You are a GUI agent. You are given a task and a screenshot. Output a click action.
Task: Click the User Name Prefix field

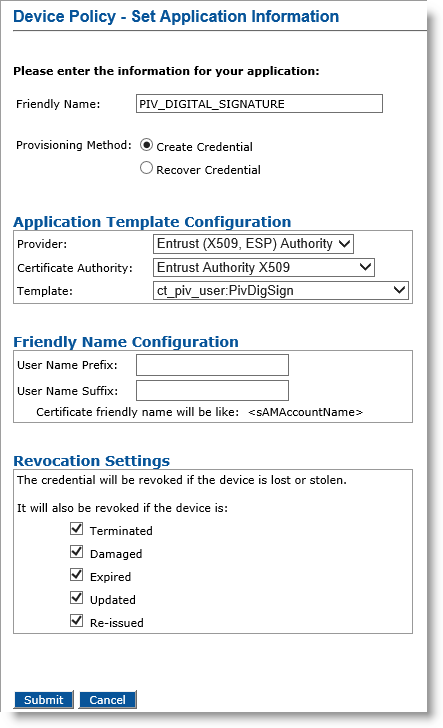[x=212, y=365]
